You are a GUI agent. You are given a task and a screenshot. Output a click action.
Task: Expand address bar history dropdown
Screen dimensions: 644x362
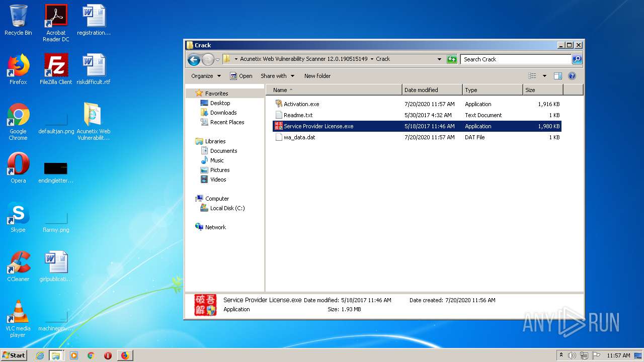[x=439, y=59]
